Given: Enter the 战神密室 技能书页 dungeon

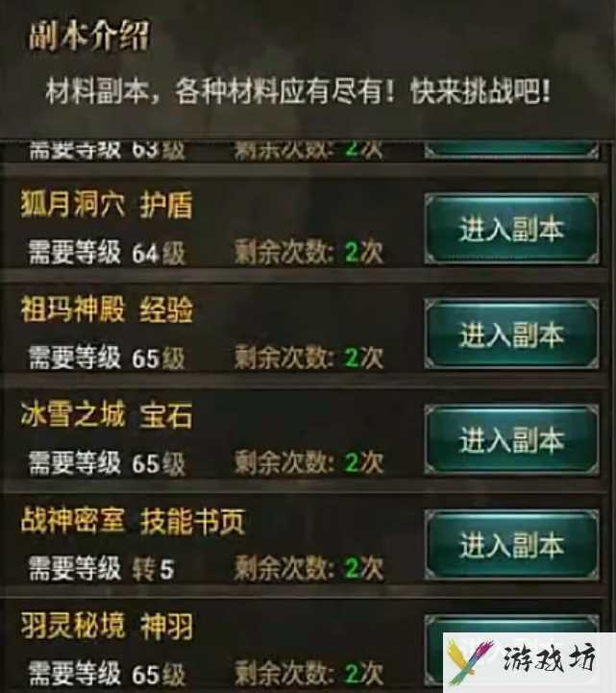Looking at the screenshot, I should pyautogui.click(x=511, y=544).
